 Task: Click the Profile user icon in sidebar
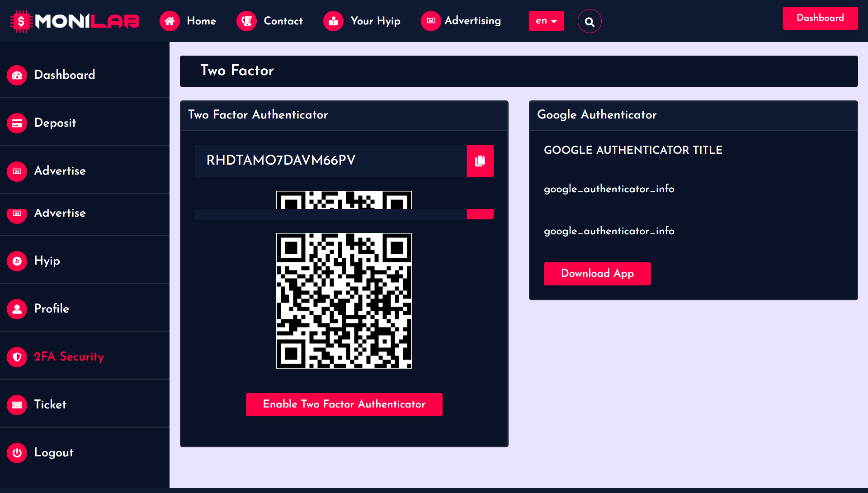[x=17, y=309]
